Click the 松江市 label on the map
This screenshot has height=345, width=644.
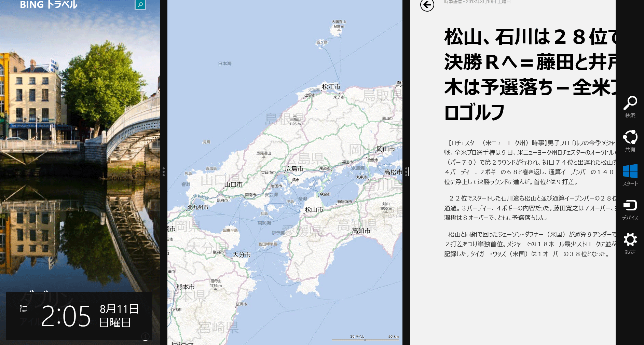(331, 87)
